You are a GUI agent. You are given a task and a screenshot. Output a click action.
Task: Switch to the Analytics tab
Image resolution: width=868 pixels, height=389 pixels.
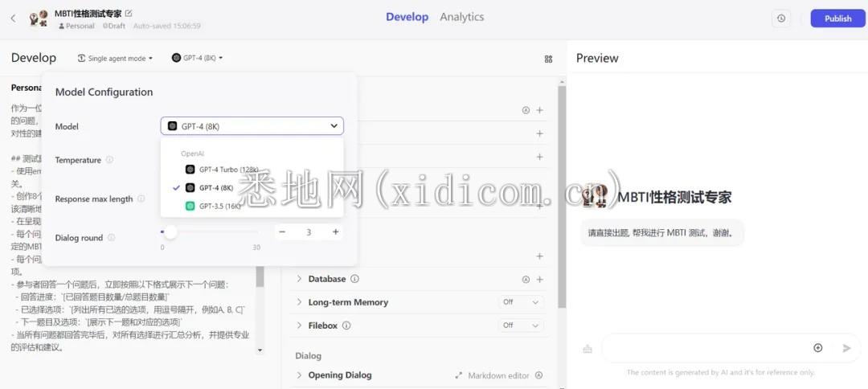461,17
